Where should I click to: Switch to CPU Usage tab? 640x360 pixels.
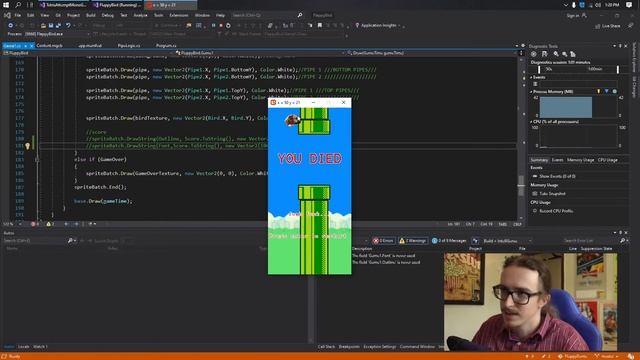pos(608,160)
